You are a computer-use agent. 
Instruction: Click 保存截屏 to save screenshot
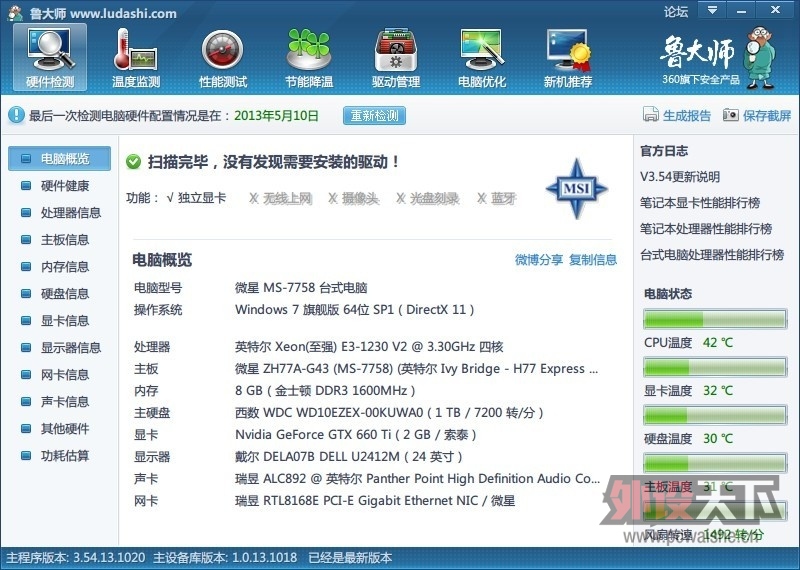coord(767,115)
